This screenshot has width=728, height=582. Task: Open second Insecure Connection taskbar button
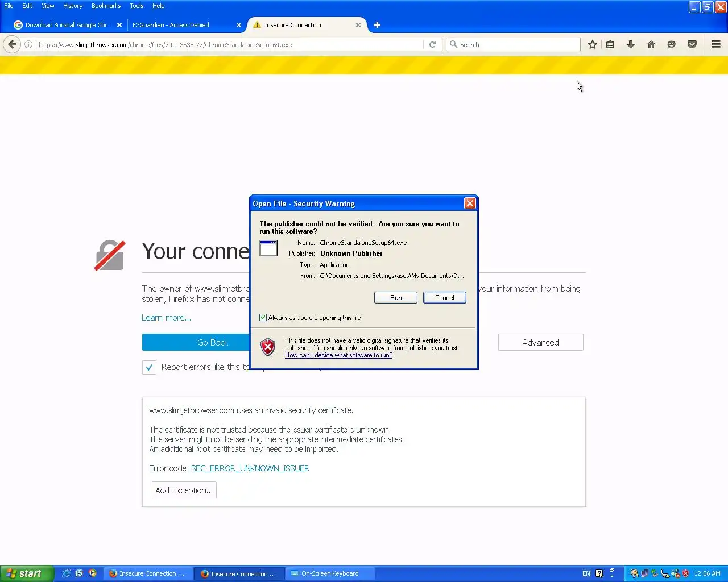coord(239,573)
